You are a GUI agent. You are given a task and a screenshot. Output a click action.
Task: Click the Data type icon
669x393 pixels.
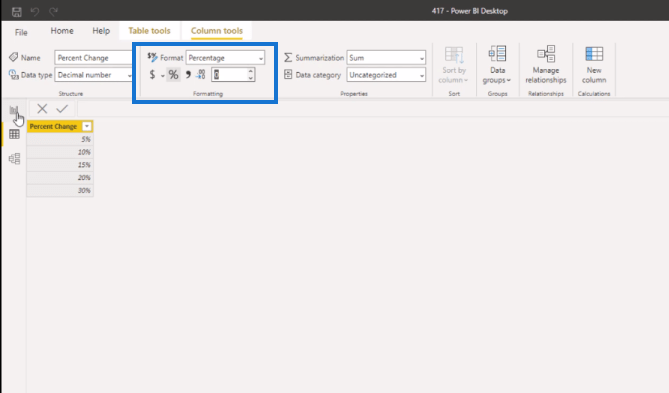click(x=14, y=75)
